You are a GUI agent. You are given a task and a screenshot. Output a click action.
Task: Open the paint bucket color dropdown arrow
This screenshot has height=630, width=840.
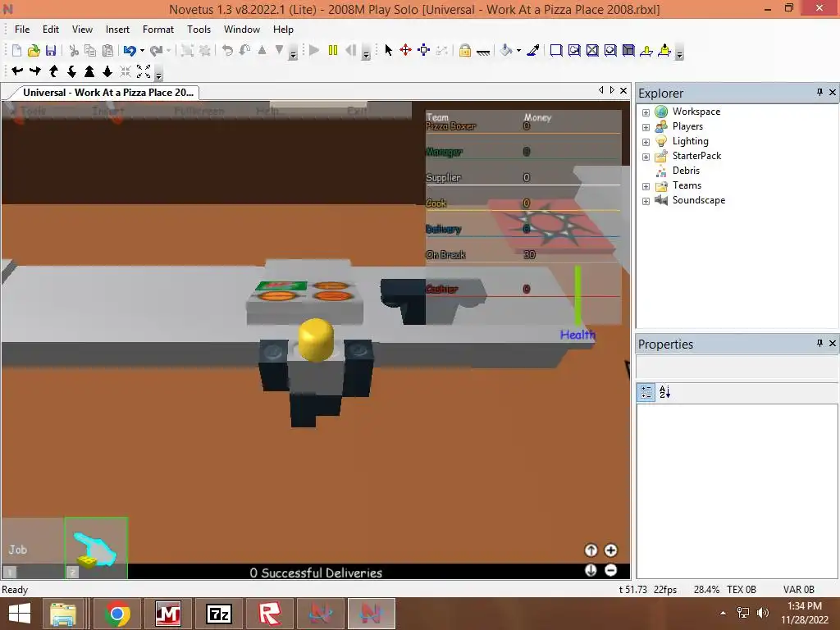[518, 51]
